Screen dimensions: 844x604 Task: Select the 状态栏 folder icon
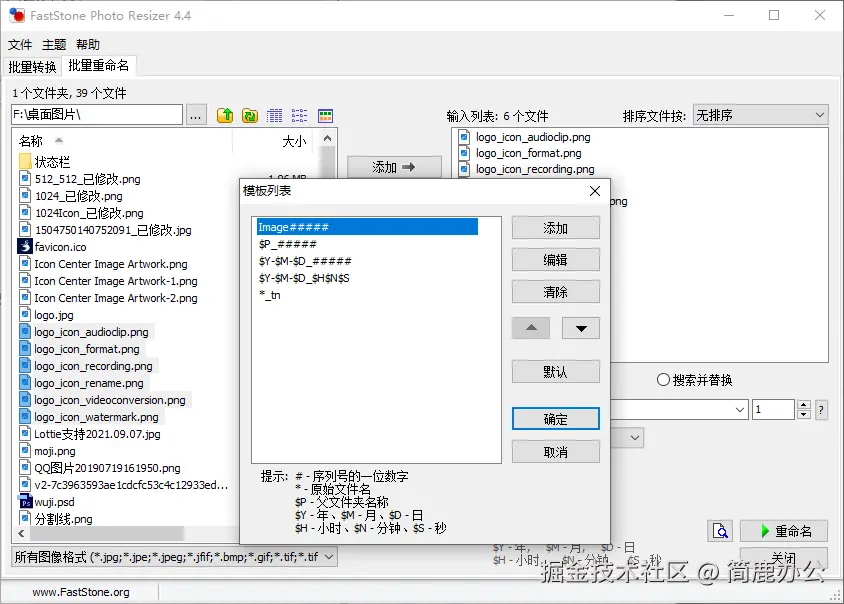[25, 161]
